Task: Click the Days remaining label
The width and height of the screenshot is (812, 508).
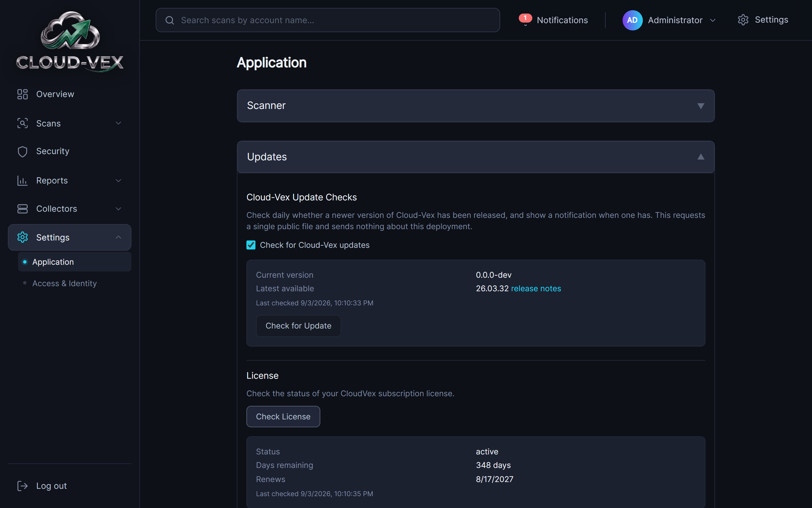Action: click(x=284, y=465)
